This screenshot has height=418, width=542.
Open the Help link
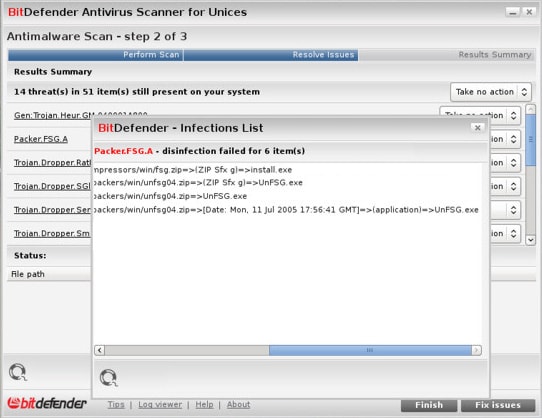(204, 404)
